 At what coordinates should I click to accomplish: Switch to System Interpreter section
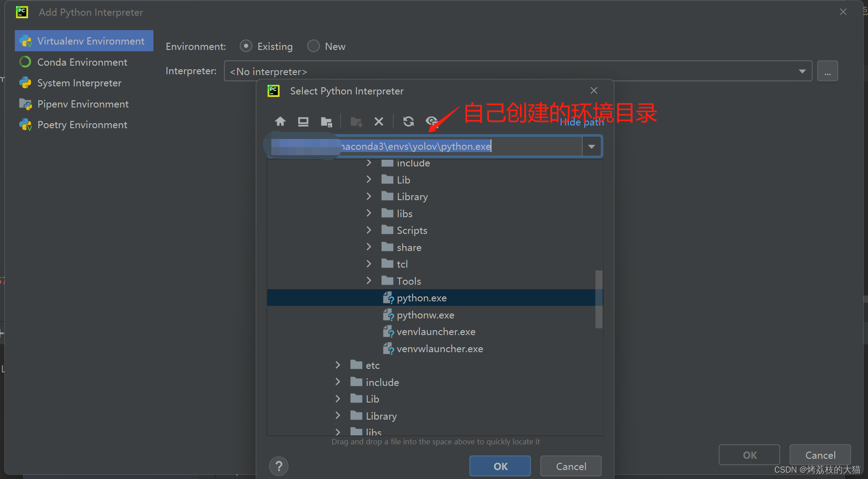coord(79,83)
